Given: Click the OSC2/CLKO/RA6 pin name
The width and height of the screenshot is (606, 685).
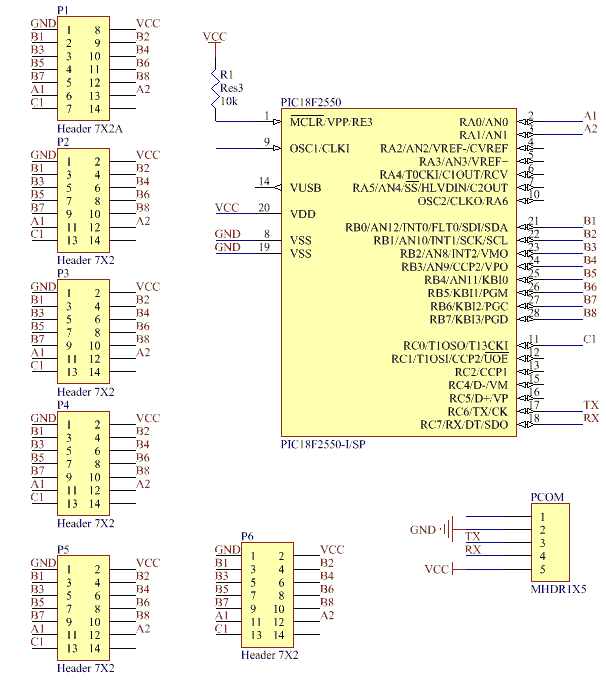Looking at the screenshot, I should click(x=463, y=201).
